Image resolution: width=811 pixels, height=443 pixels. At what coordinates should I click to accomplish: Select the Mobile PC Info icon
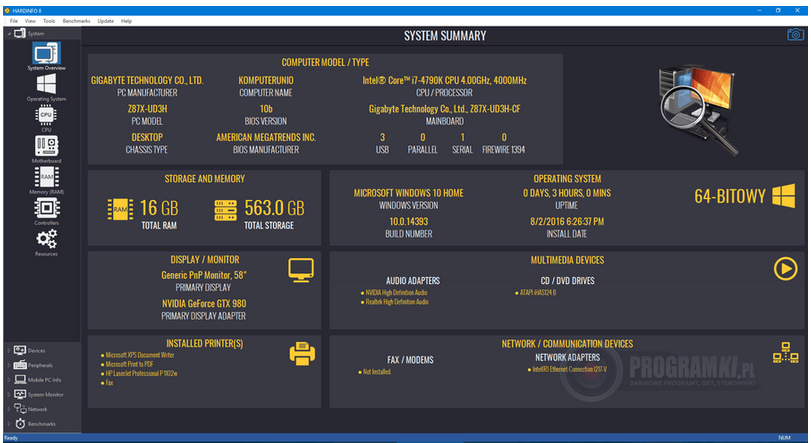pos(20,379)
